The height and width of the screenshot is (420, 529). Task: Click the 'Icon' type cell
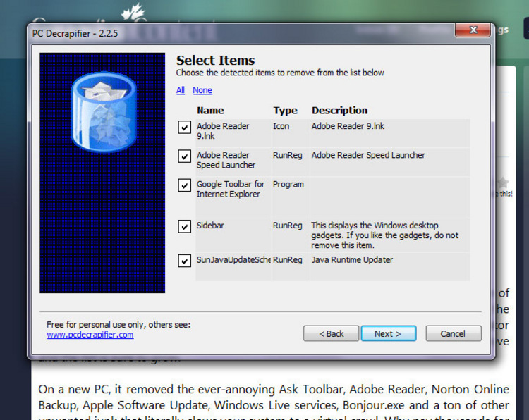point(291,133)
